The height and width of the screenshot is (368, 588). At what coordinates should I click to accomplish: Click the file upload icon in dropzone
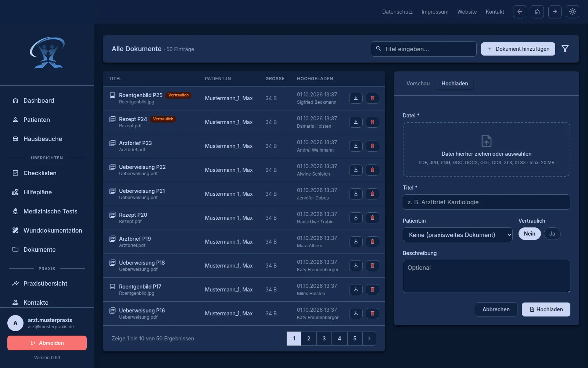click(487, 141)
